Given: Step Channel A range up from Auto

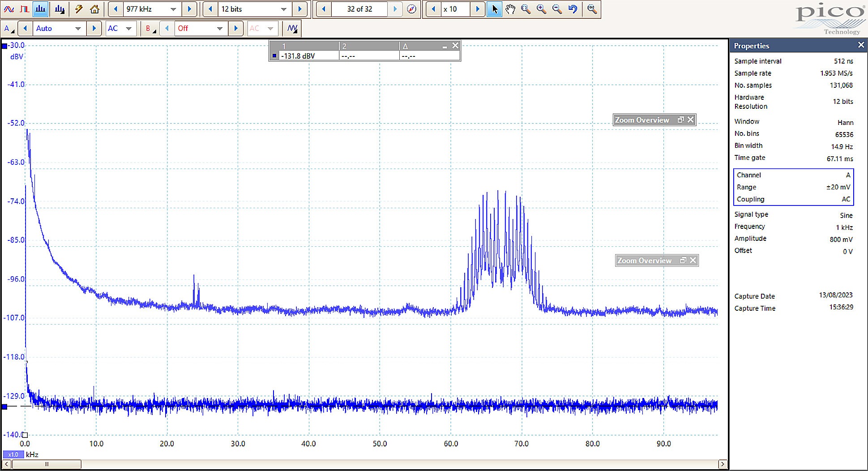Looking at the screenshot, I should (94, 28).
